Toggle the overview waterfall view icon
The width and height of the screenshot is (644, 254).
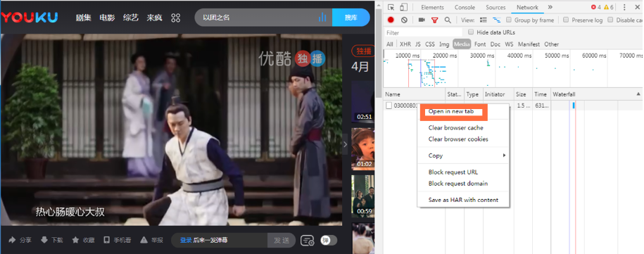(497, 20)
